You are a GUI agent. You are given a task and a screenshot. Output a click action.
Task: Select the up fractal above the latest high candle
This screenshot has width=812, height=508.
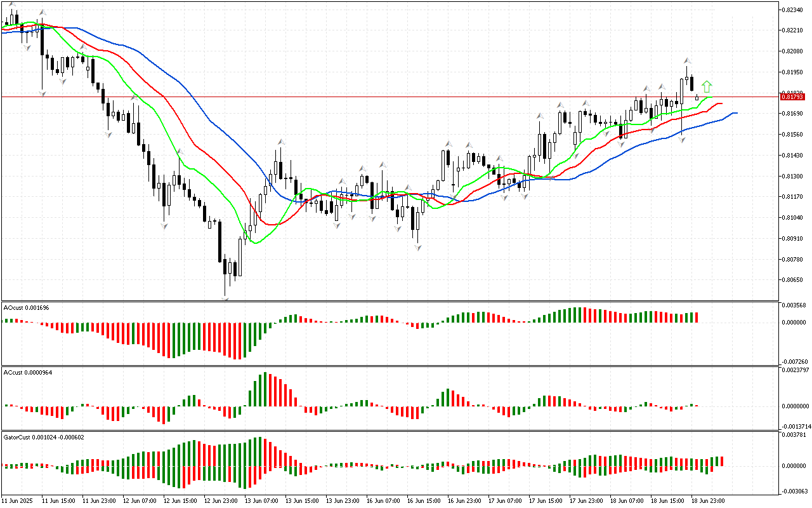point(687,60)
